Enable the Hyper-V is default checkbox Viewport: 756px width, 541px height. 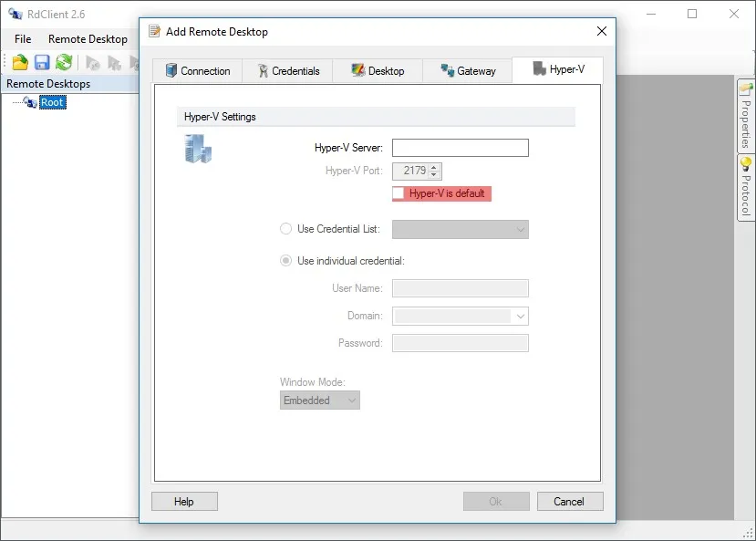pyautogui.click(x=399, y=193)
